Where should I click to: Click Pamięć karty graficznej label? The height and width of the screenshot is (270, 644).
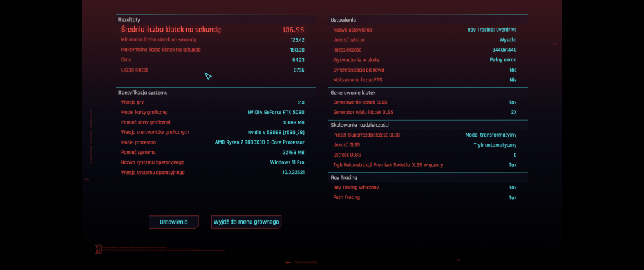146,122
